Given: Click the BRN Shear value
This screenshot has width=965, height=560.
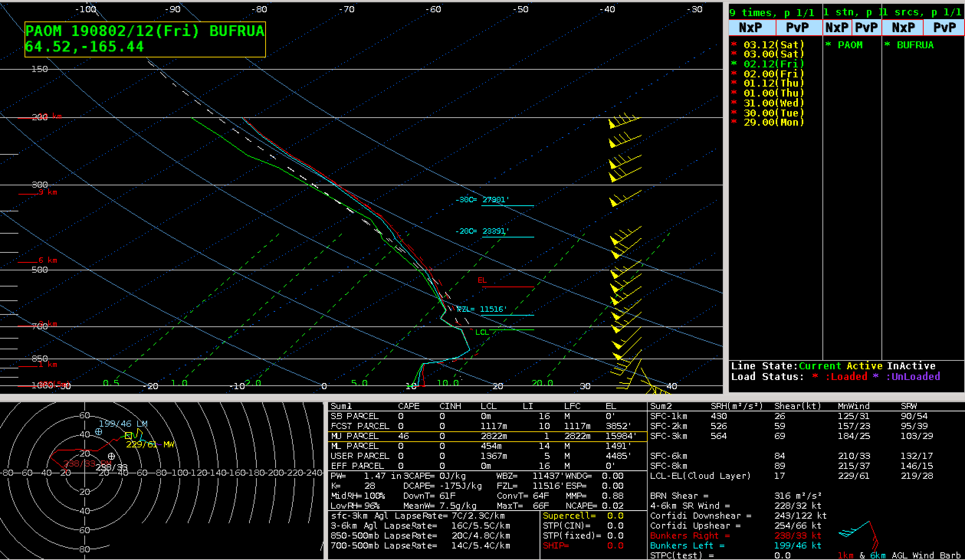Looking at the screenshot, I should (798, 496).
